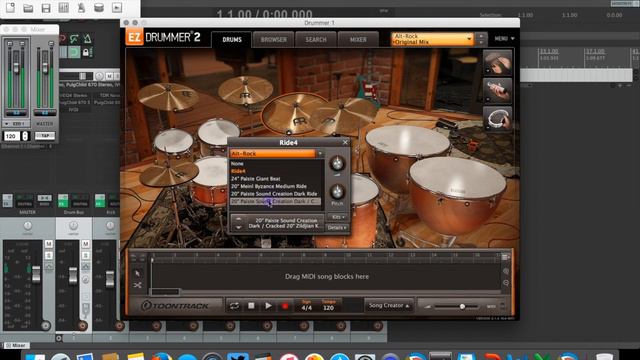Click the 120 BPM field in Mixer window
640x360 pixels.
click(x=12, y=136)
